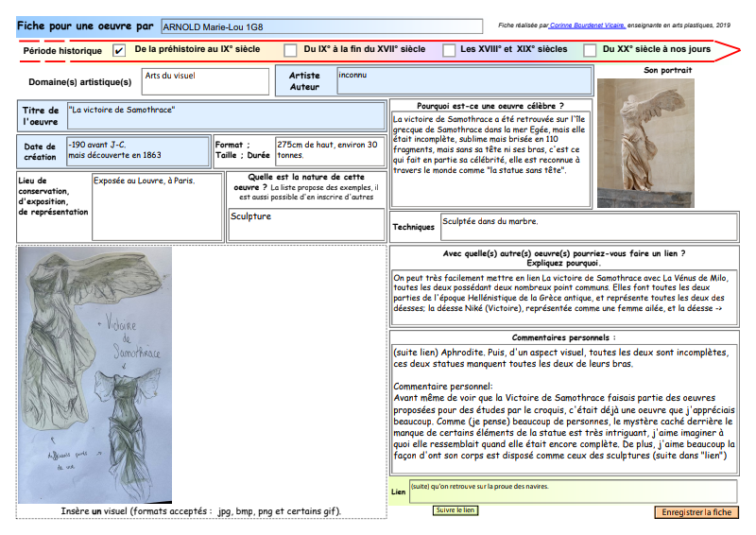The image size is (756, 535).
Task: Select the 'Du XX° siècle à nos jours' checkbox
Action: [x=590, y=50]
